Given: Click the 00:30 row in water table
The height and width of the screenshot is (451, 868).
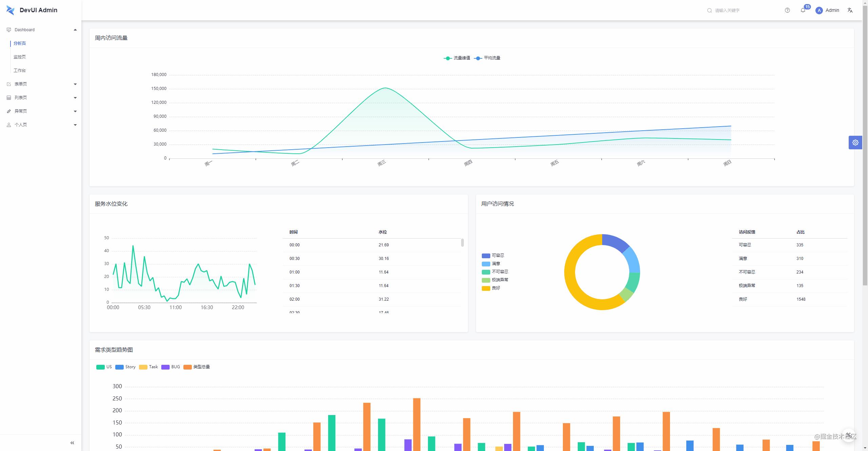Looking at the screenshot, I should point(372,259).
